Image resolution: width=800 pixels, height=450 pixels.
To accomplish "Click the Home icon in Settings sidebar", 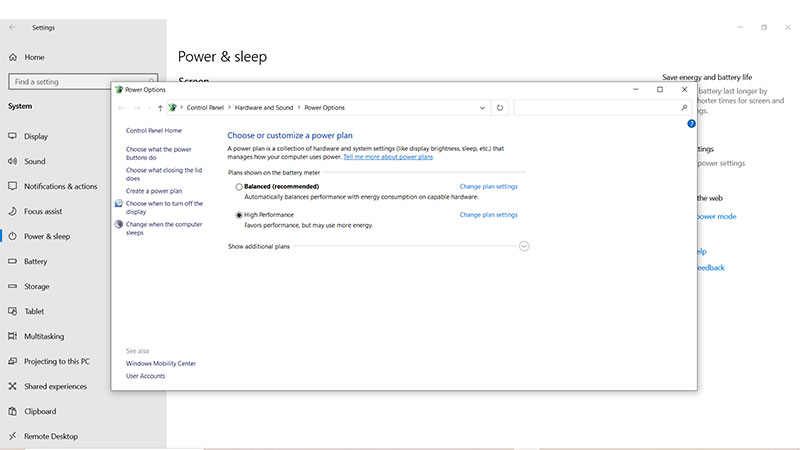I will pos(13,57).
